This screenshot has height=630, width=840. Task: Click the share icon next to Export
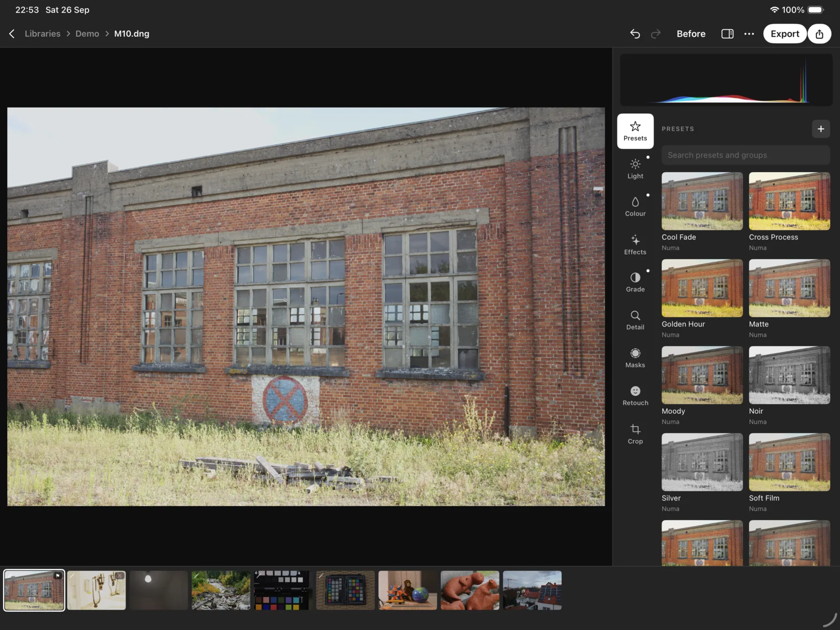[820, 34]
